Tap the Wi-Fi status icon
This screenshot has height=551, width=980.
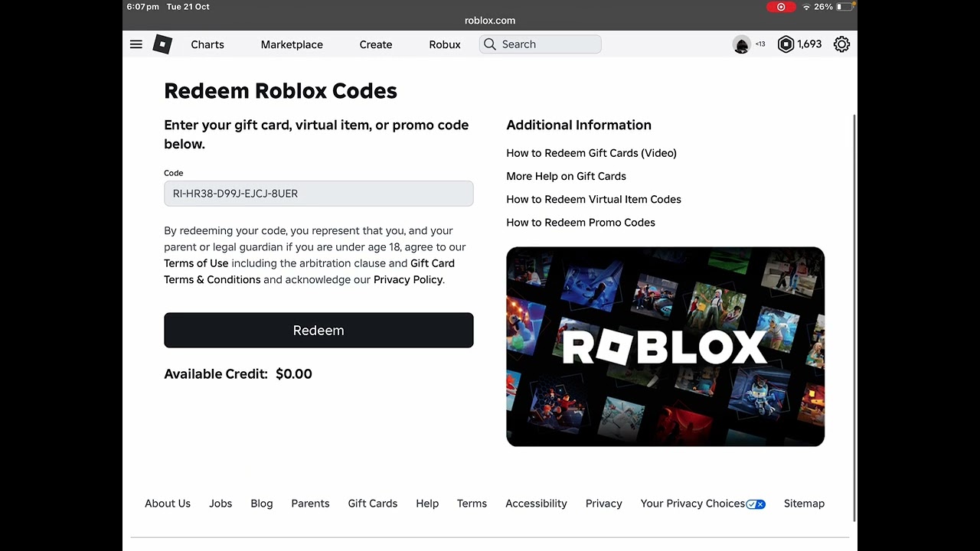tap(806, 7)
